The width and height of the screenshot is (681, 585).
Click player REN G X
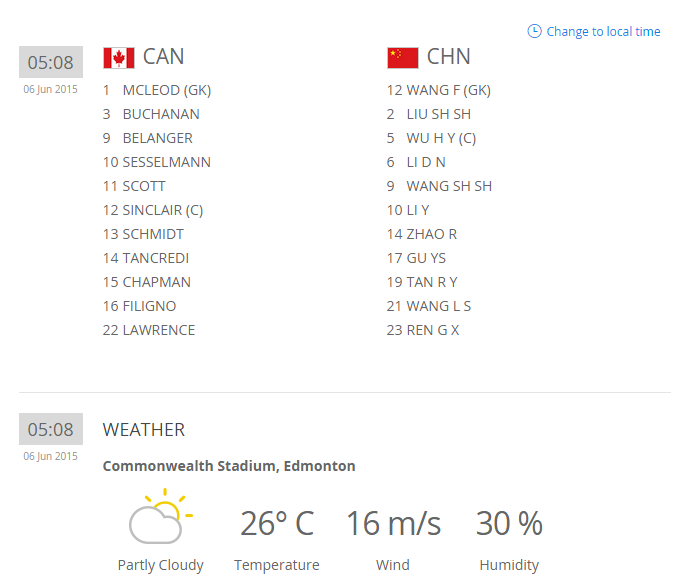coord(432,330)
